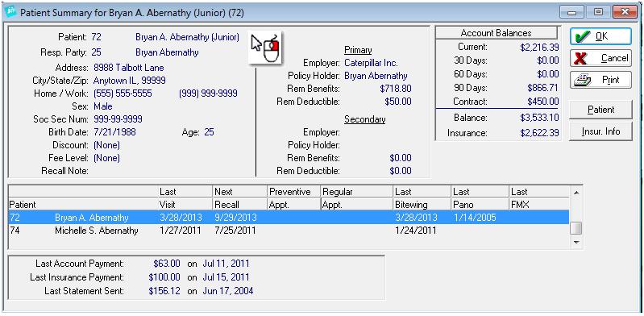Open Insur. Info

point(600,131)
